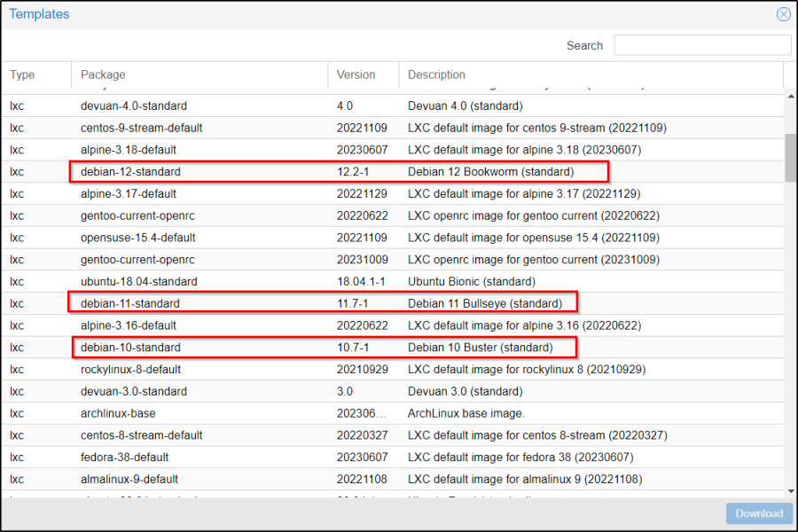Viewport: 798px width, 532px height.
Task: Click the scrollbar down arrow
Action: pos(791,490)
